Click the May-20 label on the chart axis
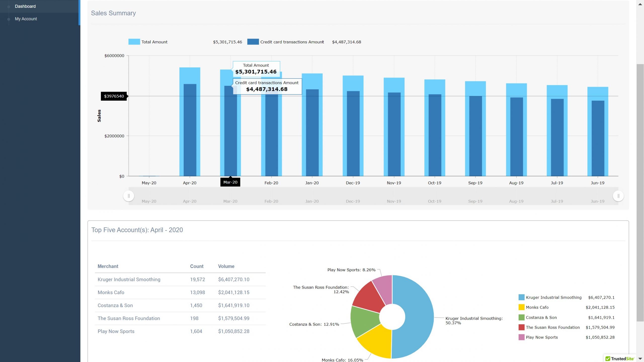The height and width of the screenshot is (362, 644). click(149, 183)
